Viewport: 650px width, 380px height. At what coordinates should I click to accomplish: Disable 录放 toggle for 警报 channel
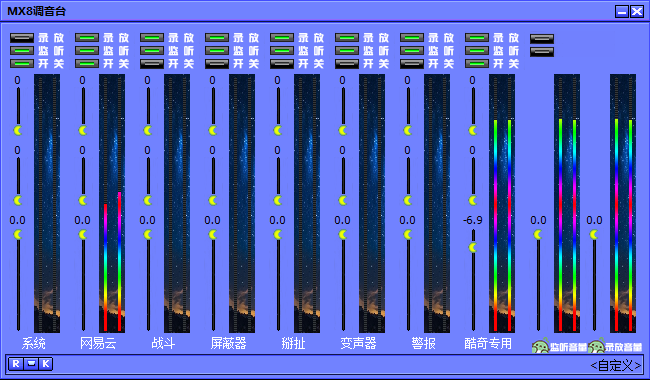pyautogui.click(x=412, y=38)
